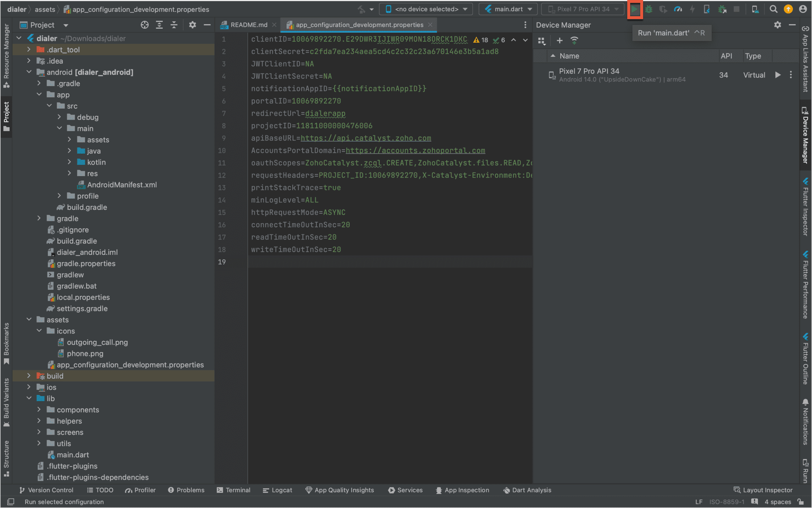Expand the .dart_tool folder

click(x=29, y=50)
